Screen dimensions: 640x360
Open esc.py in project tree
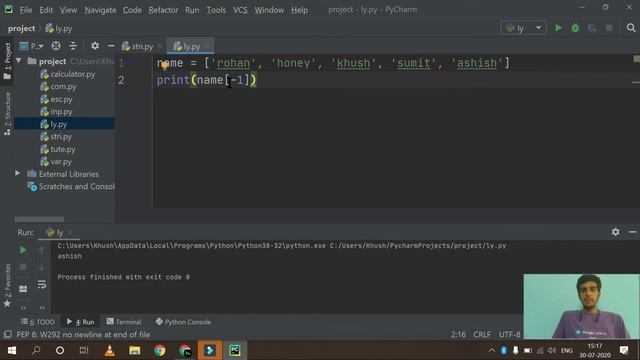pos(56,99)
